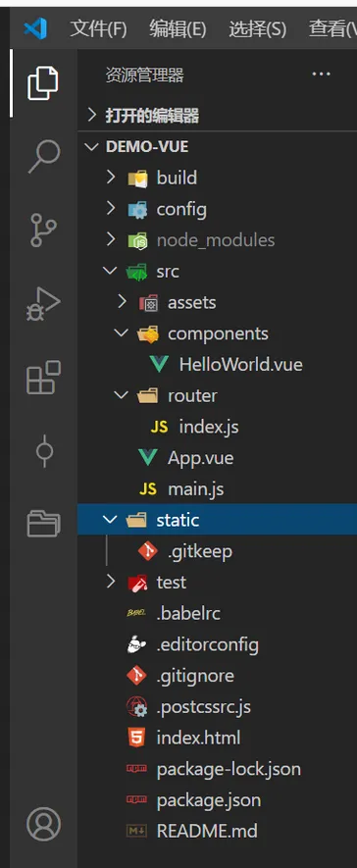Open the Search view icon
This screenshot has width=357, height=868.
tap(43, 157)
